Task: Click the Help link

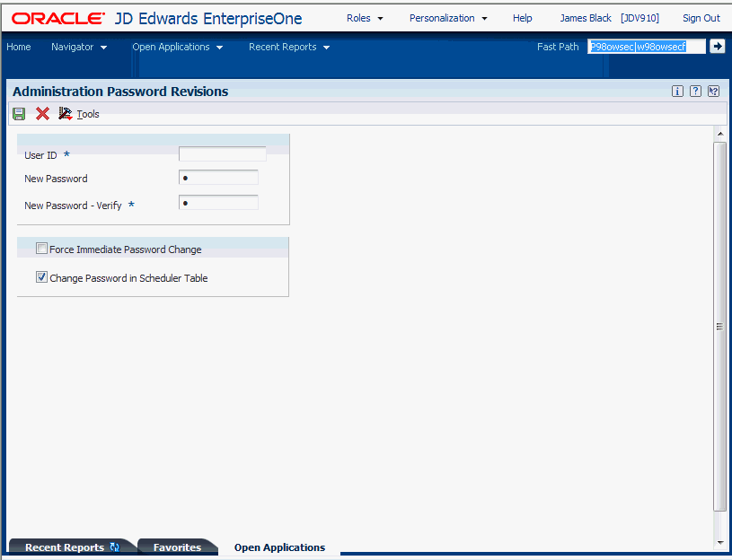Action: pyautogui.click(x=523, y=18)
